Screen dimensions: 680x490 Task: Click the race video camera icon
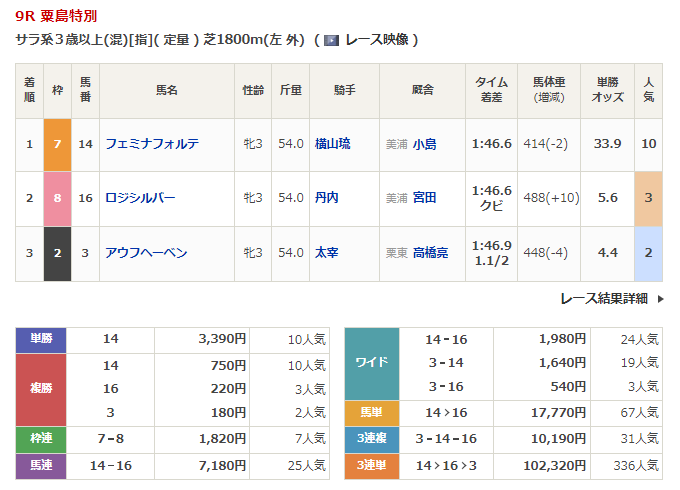pyautogui.click(x=332, y=40)
